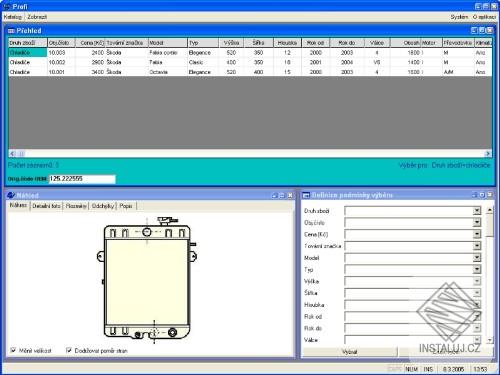Click the price cell 3400
Screen dimensions: 500x375
[90, 72]
